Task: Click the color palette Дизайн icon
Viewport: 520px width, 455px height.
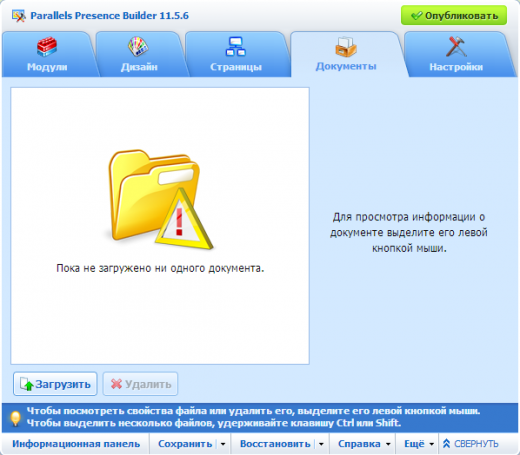Action: click(x=138, y=46)
